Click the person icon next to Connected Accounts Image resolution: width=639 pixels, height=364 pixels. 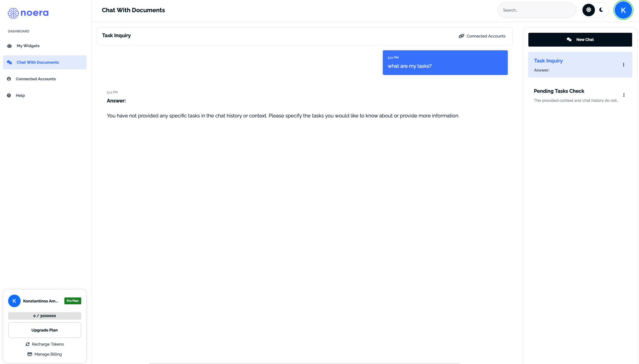9,79
